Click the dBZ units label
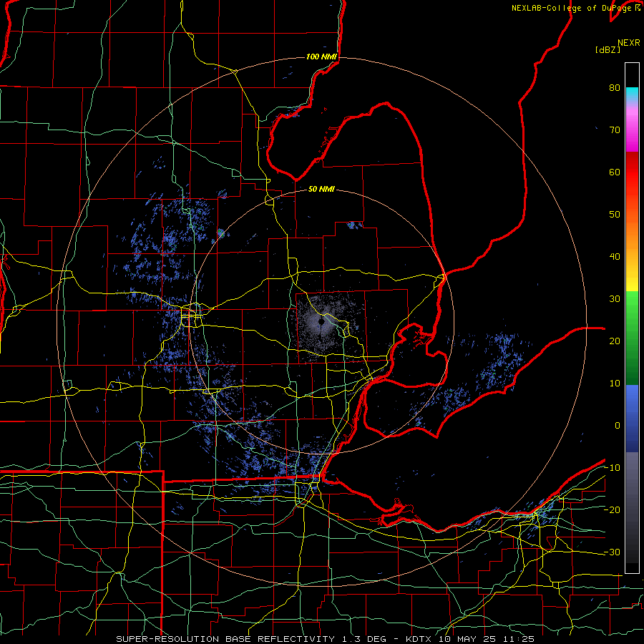The width and height of the screenshot is (644, 644). (x=608, y=49)
